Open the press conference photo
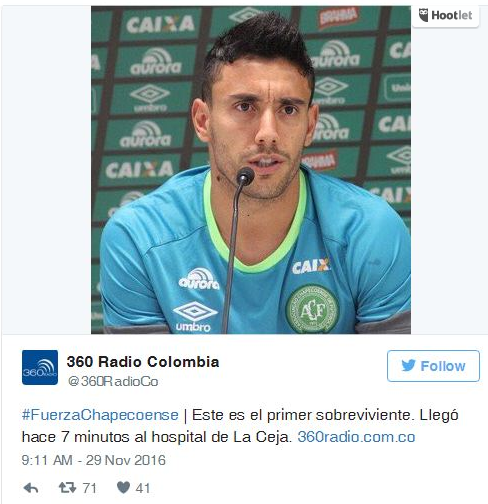The height and width of the screenshot is (504, 488). (251, 170)
